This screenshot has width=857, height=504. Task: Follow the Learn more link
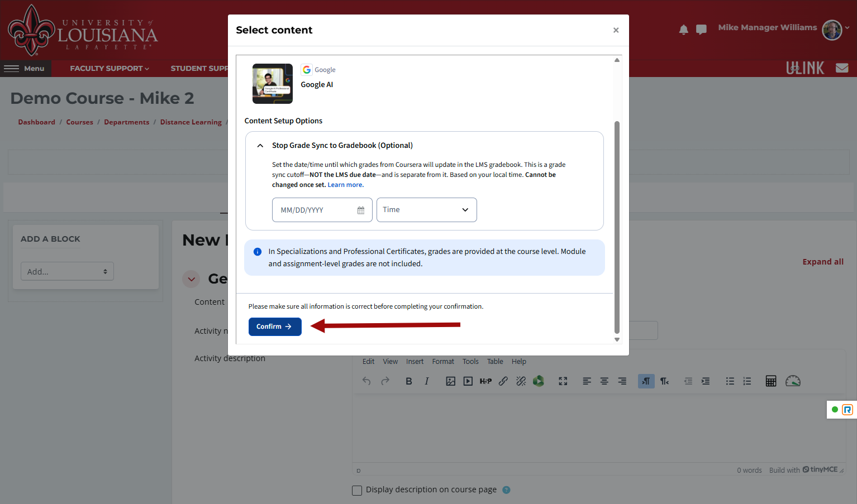[x=345, y=185]
